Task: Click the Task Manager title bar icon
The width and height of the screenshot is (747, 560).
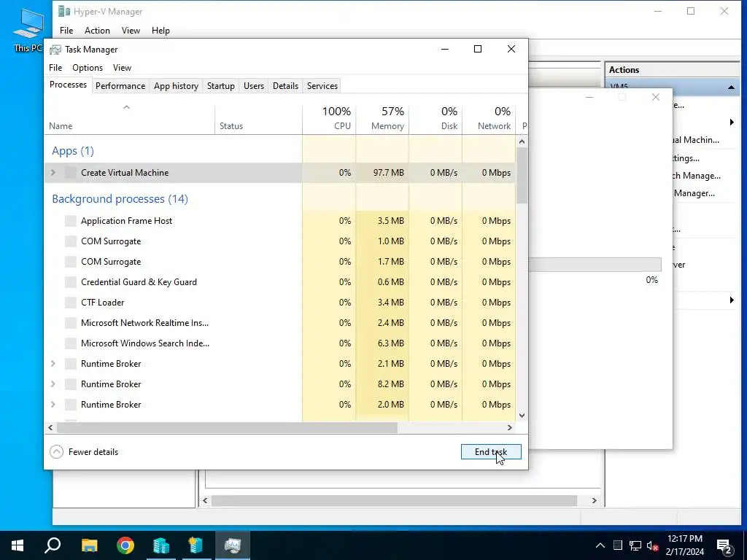Action: [x=55, y=50]
